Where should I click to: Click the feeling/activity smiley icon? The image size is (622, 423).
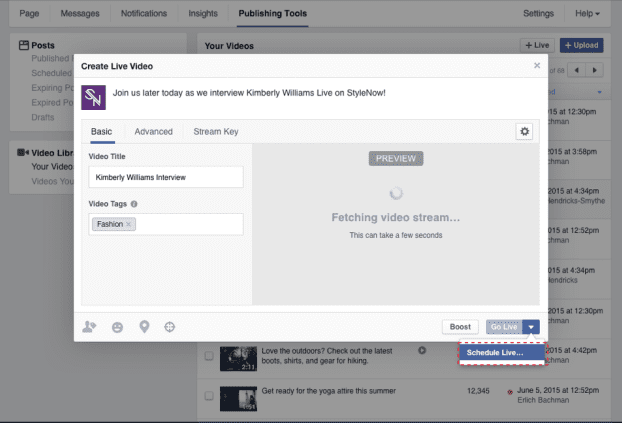point(118,326)
